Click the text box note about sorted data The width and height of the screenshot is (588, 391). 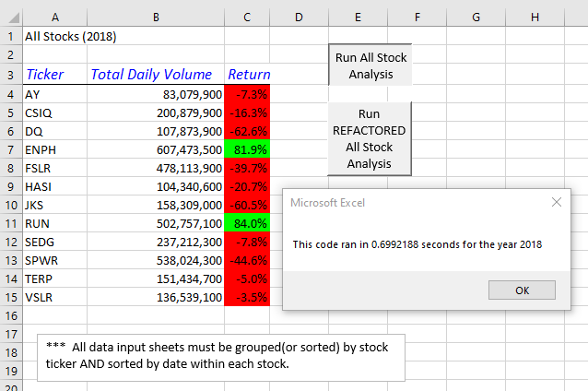pyautogui.click(x=221, y=358)
